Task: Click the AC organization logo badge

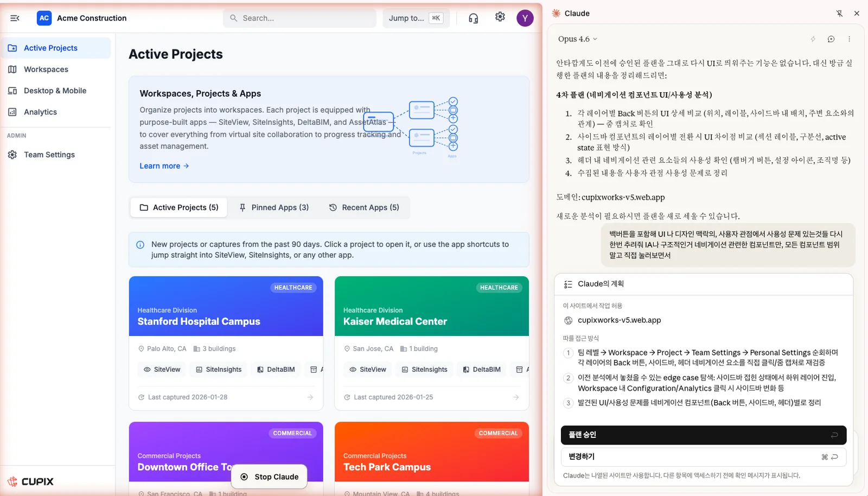Action: pyautogui.click(x=44, y=18)
